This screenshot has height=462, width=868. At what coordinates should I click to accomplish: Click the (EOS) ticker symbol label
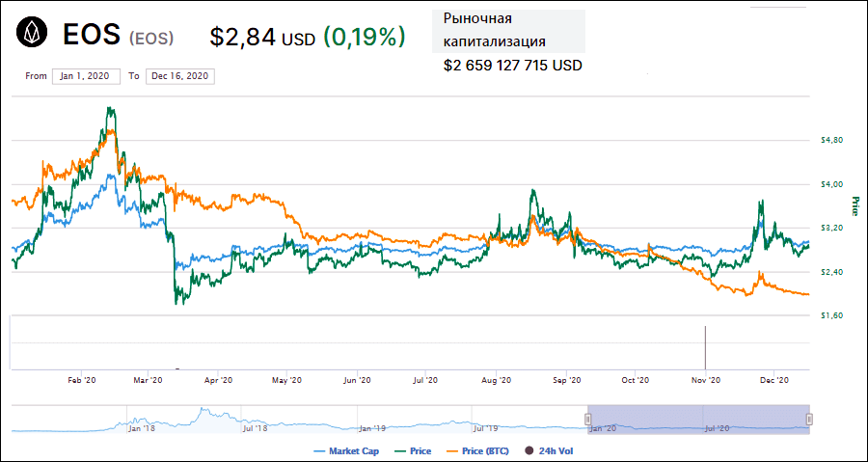[x=151, y=39]
